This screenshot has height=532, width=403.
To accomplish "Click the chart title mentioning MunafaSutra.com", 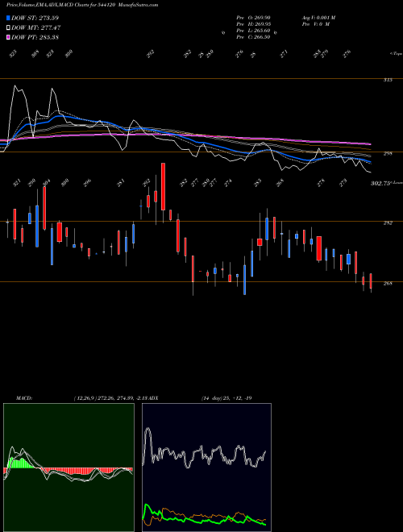I will [82, 5].
